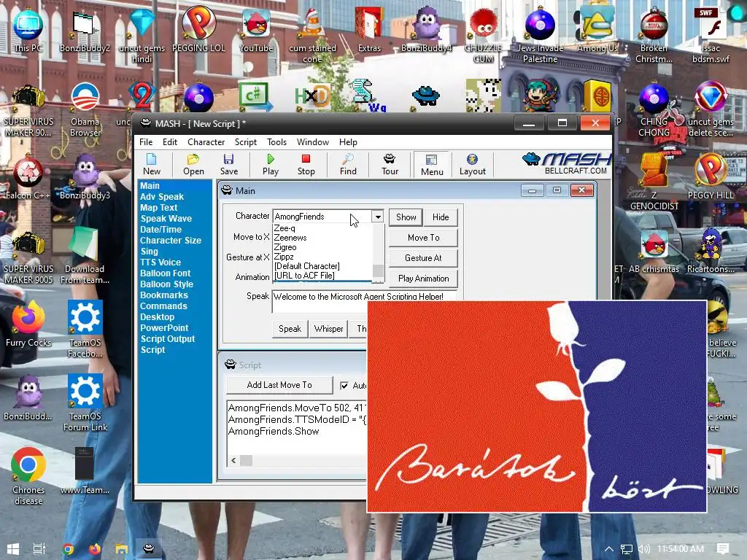Open Adv Speak in the sidebar

162,197
